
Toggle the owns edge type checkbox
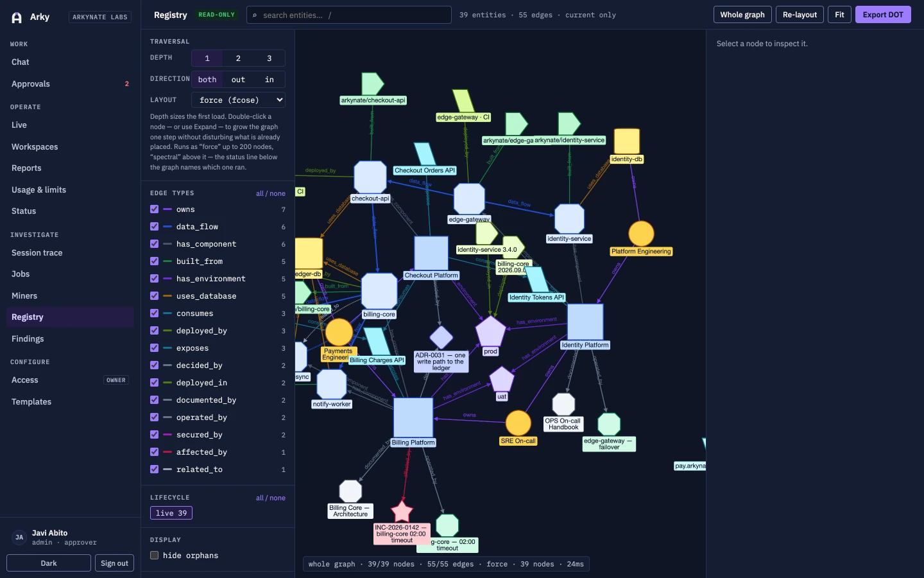(x=154, y=209)
